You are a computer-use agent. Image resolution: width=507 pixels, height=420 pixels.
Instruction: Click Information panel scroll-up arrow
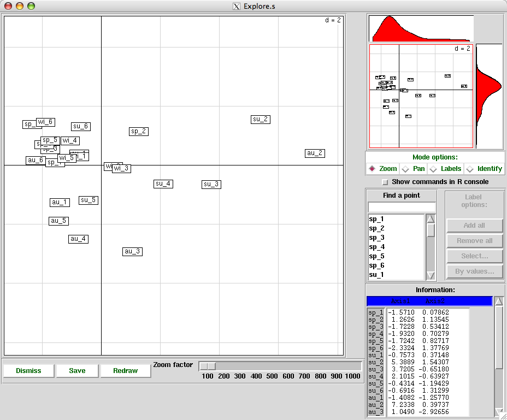[499, 301]
